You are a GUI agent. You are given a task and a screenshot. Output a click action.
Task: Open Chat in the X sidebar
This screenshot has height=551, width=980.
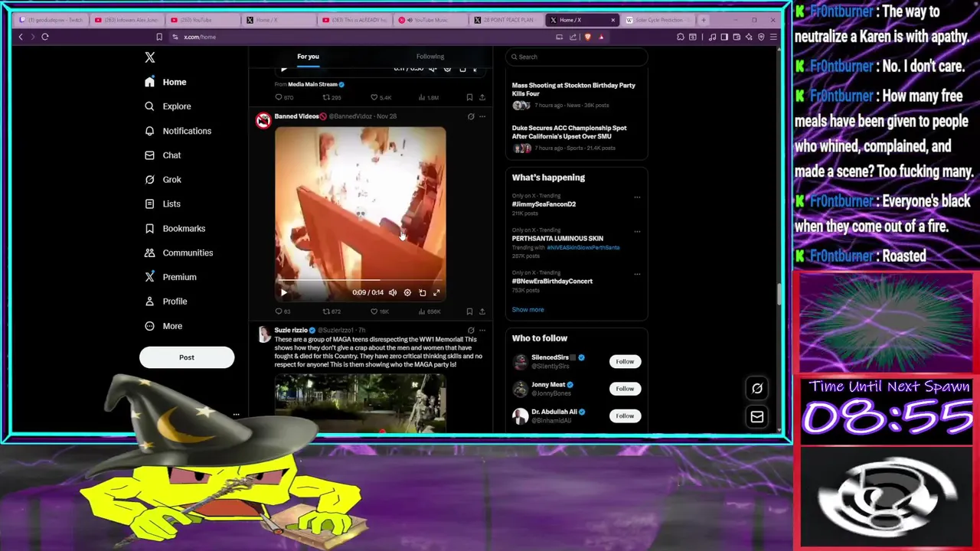point(162,155)
